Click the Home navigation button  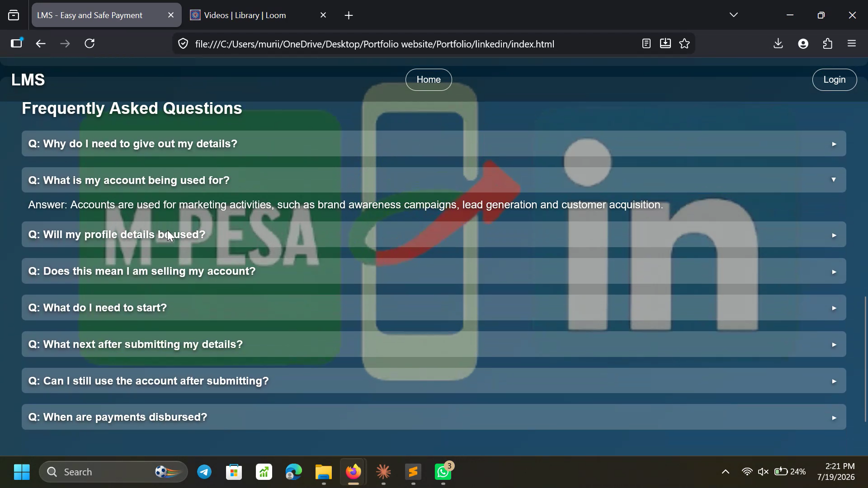pos(429,80)
